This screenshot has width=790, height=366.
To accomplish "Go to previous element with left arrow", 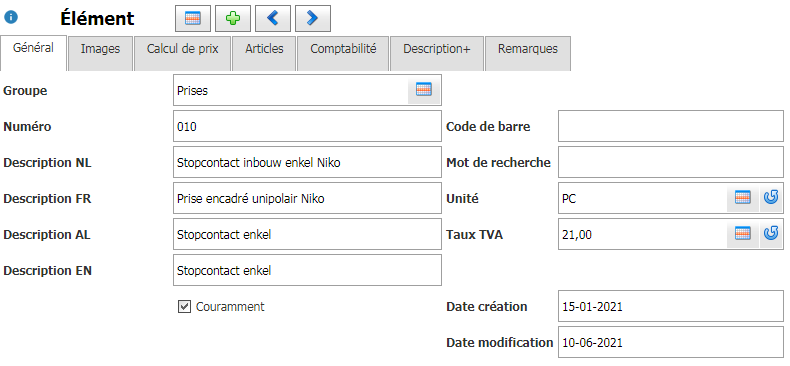I will pyautogui.click(x=273, y=19).
